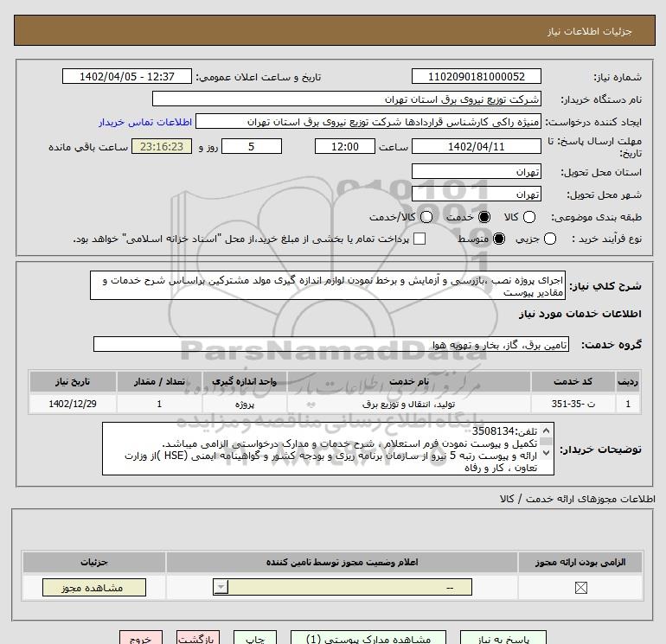Click the تاریخ نیاز column header
666x644 pixels.
click(73, 381)
